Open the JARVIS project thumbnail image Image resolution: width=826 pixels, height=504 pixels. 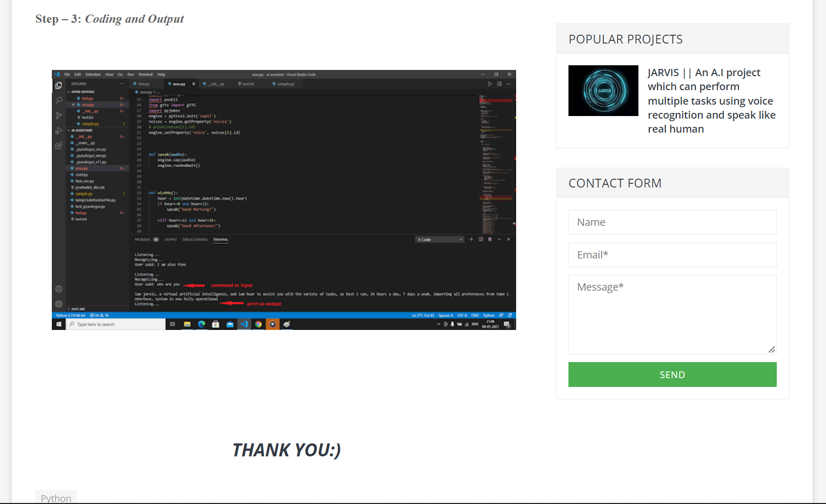point(603,91)
